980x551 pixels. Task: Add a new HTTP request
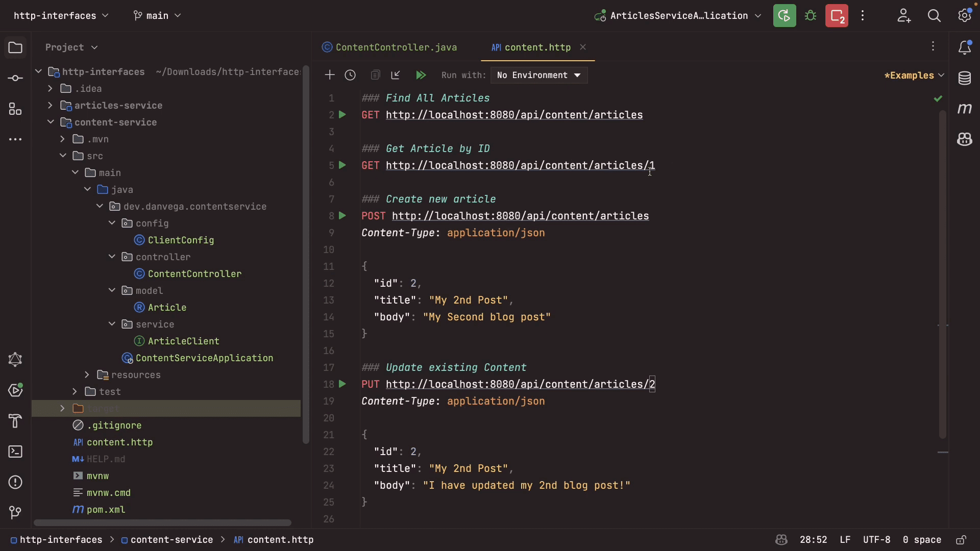click(x=330, y=75)
